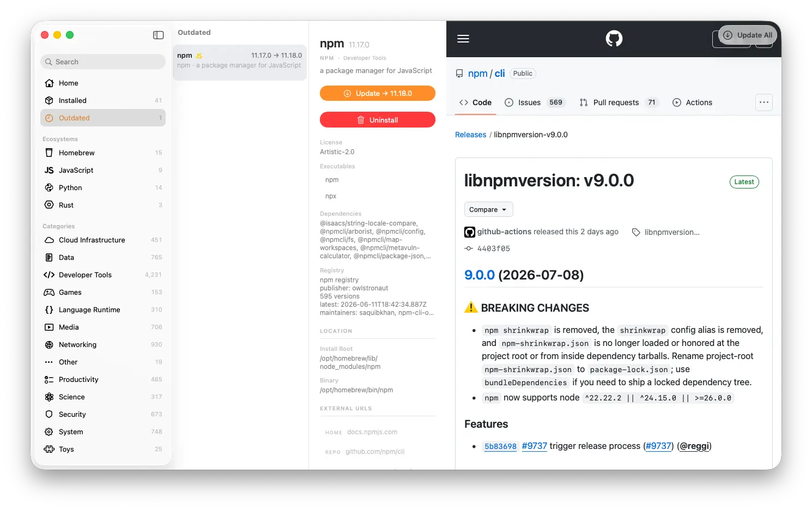Browse the System category
The image size is (812, 510).
[x=103, y=432]
